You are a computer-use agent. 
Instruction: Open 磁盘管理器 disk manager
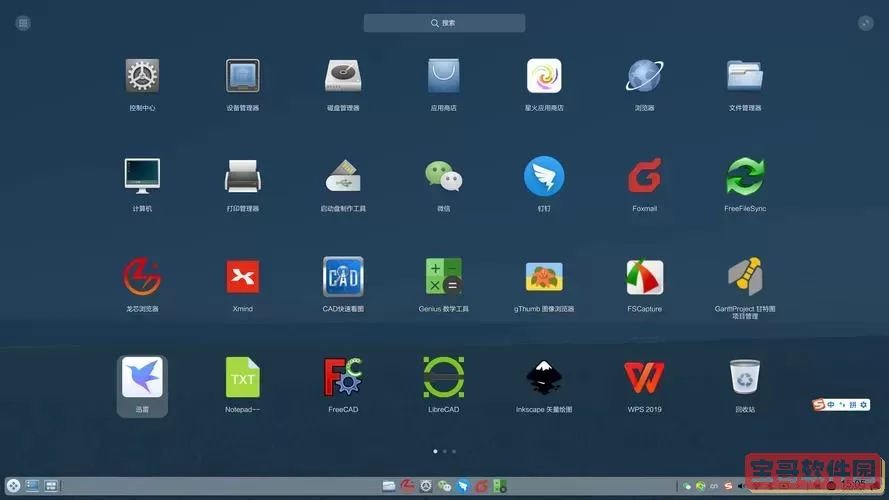pyautogui.click(x=343, y=76)
